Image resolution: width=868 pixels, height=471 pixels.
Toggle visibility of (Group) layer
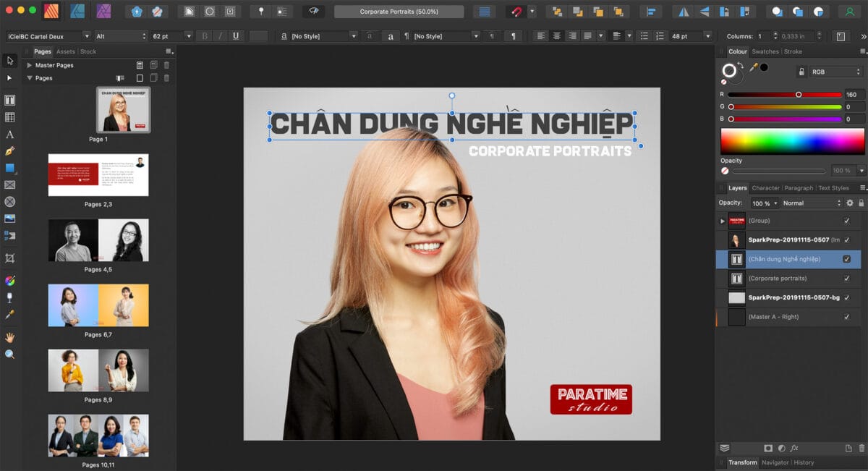tap(847, 221)
